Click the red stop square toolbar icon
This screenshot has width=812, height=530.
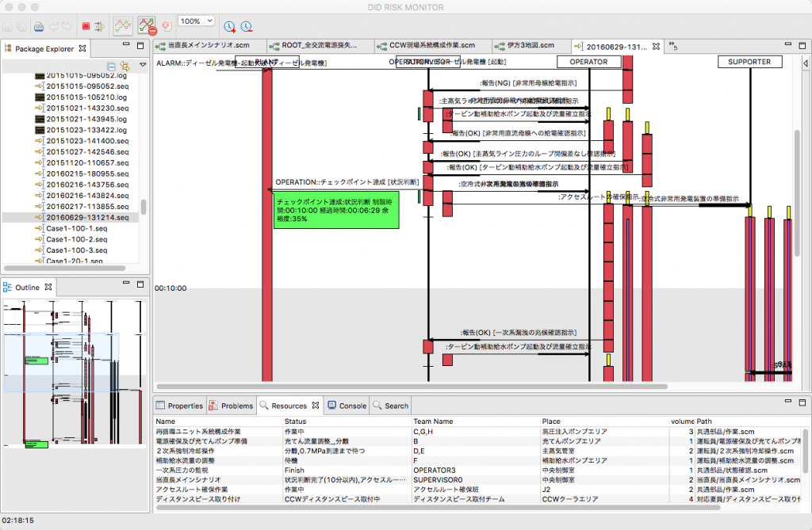pos(84,25)
